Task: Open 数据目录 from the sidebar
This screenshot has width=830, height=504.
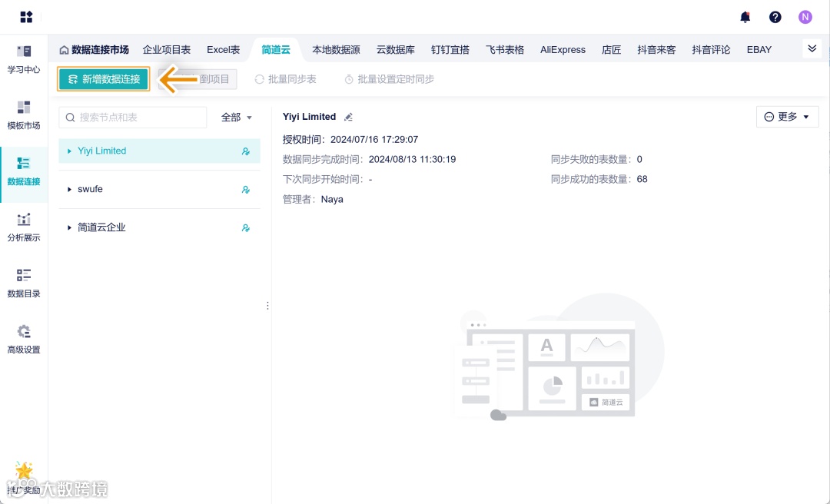Action: 24,283
